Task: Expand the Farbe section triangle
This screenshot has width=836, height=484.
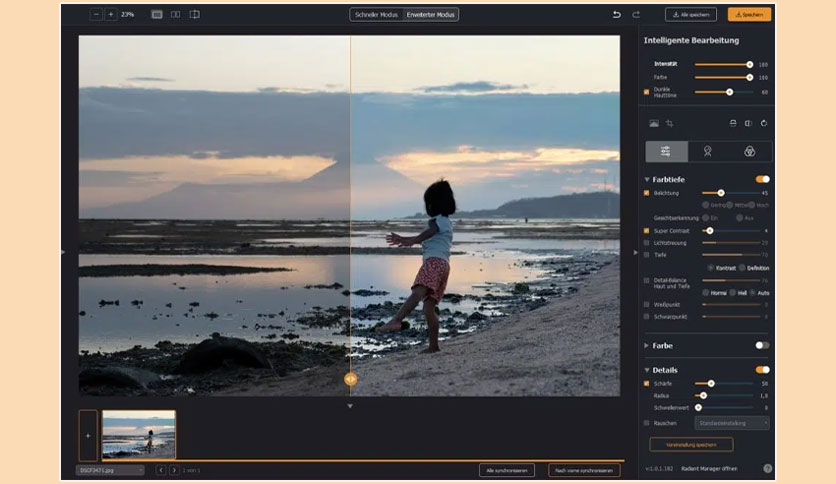Action: pyautogui.click(x=647, y=345)
